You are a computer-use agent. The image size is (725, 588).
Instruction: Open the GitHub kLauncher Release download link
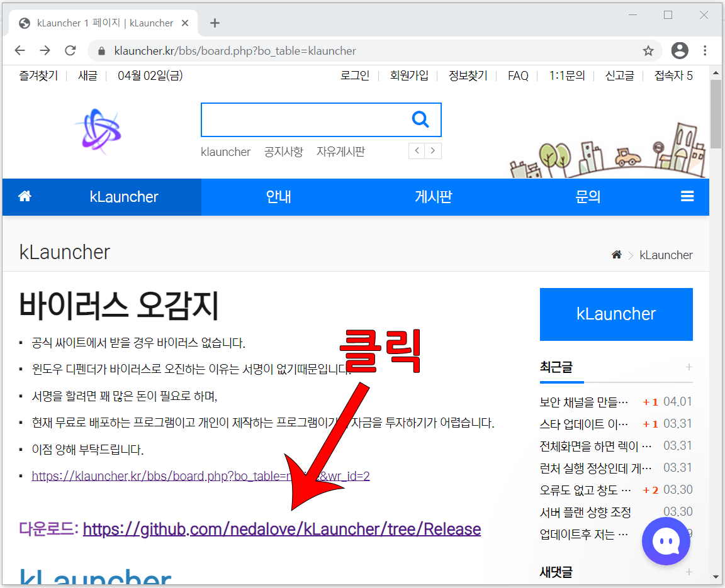point(281,529)
